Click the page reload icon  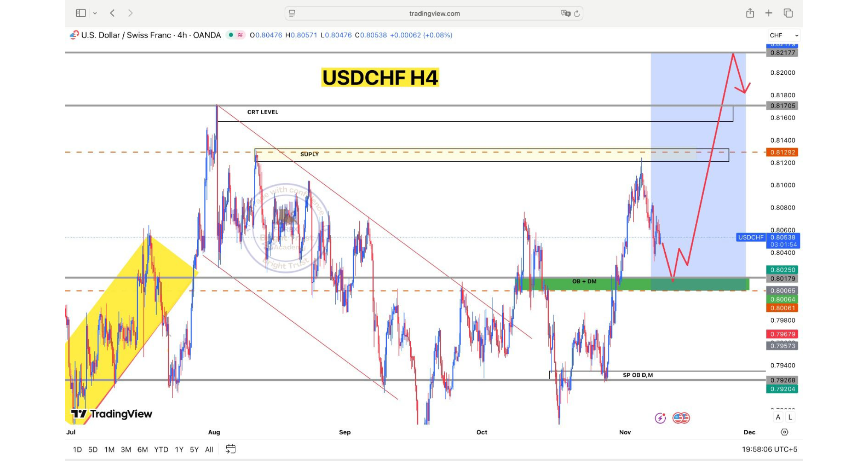(577, 14)
